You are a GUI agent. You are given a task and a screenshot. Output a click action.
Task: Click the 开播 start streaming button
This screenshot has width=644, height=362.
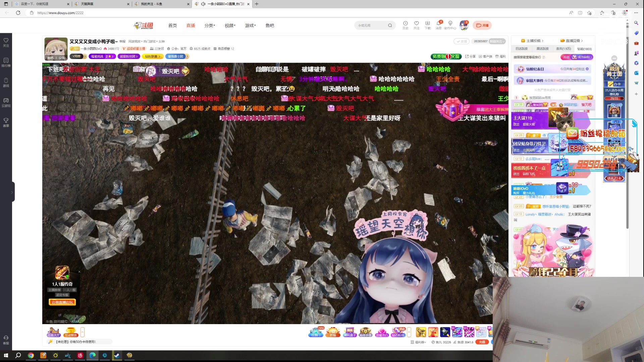pyautogui.click(x=482, y=25)
